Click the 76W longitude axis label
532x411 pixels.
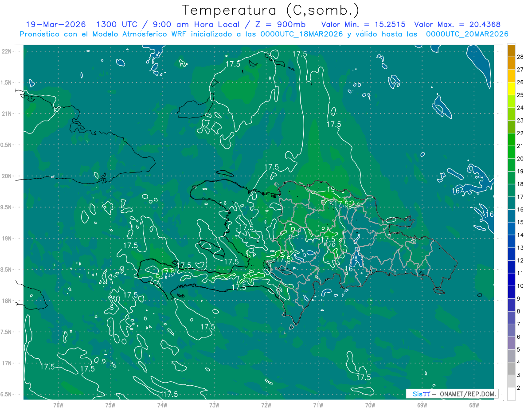click(x=58, y=405)
